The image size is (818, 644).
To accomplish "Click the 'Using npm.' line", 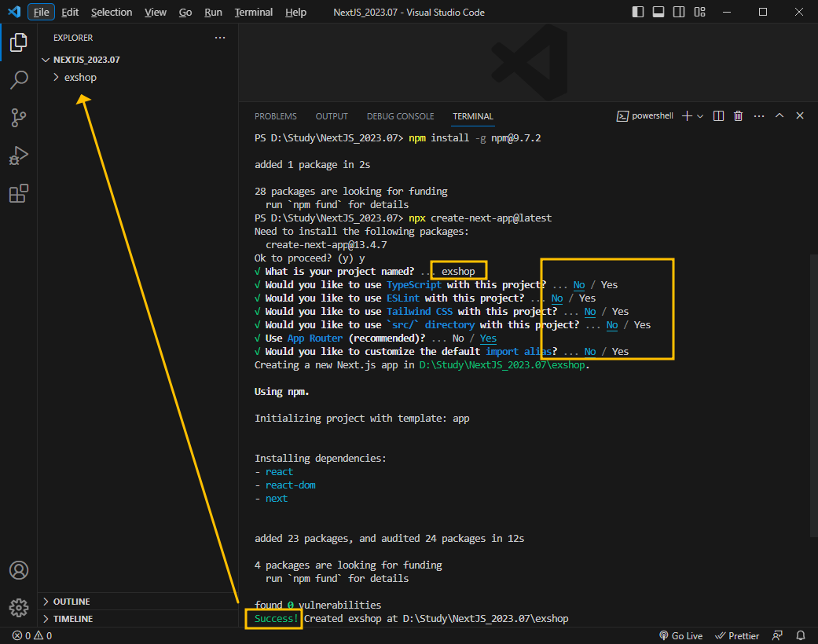I will click(x=282, y=392).
